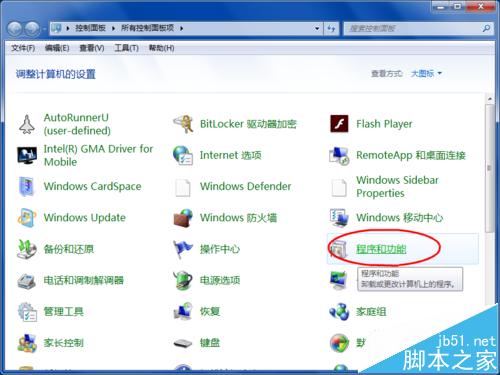
Task: Open the Internet 选项 link text
Action: coord(230,155)
